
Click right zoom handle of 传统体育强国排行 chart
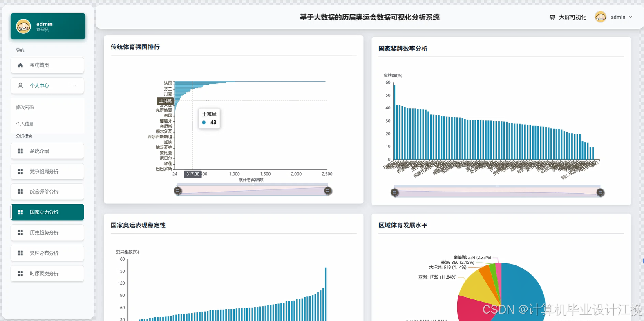pyautogui.click(x=328, y=191)
